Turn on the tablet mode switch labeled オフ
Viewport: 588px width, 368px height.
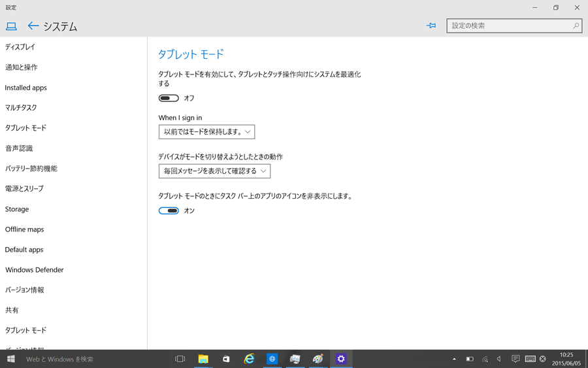coord(169,98)
